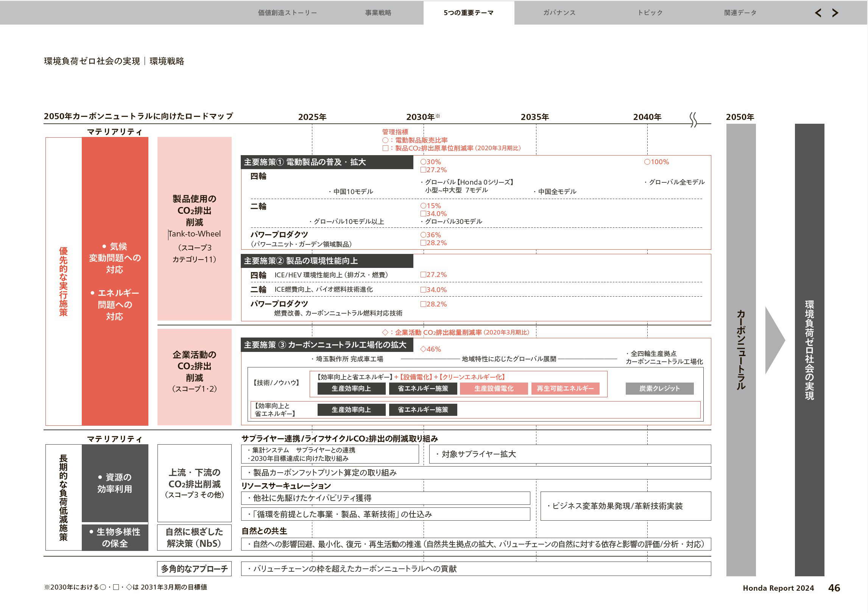868x613 pixels.
Task: Click the ○15% motorcycle target
Action: [431, 206]
